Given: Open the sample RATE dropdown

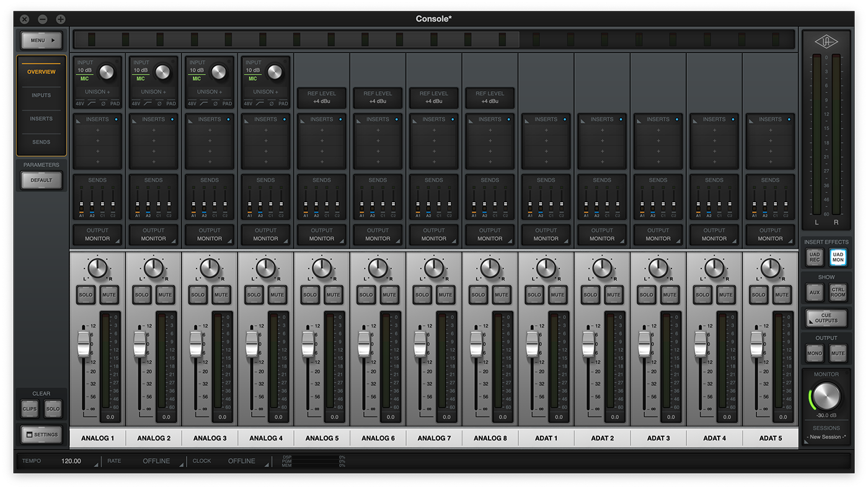Looking at the screenshot, I should (x=156, y=461).
